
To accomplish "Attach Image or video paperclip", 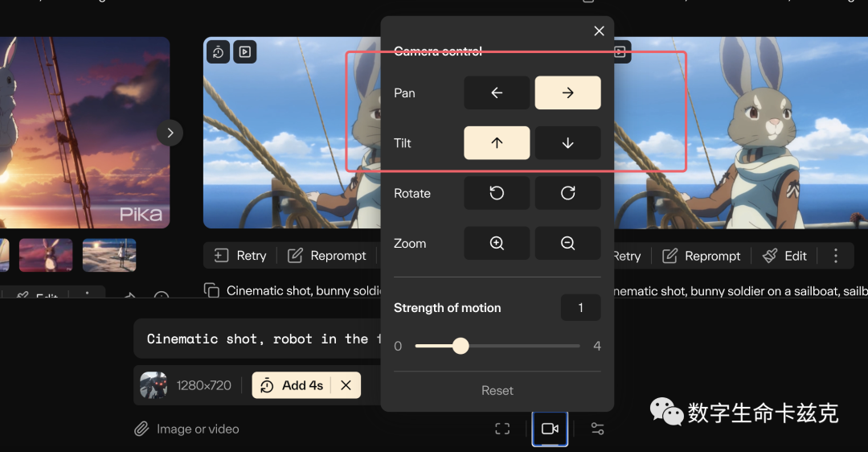I will tap(141, 429).
